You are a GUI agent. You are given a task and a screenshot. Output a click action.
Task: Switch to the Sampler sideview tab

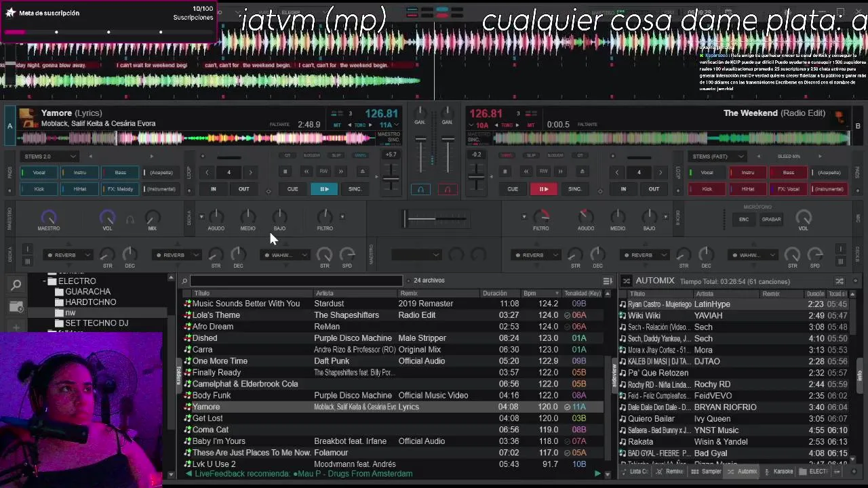(x=707, y=471)
